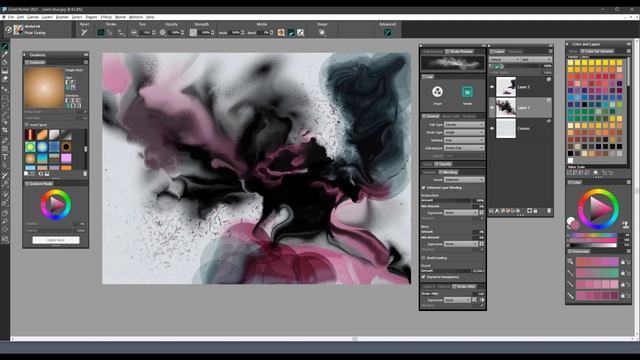Toggle Brush Loading checkbox
The width and height of the screenshot is (640, 360).
click(x=423, y=258)
